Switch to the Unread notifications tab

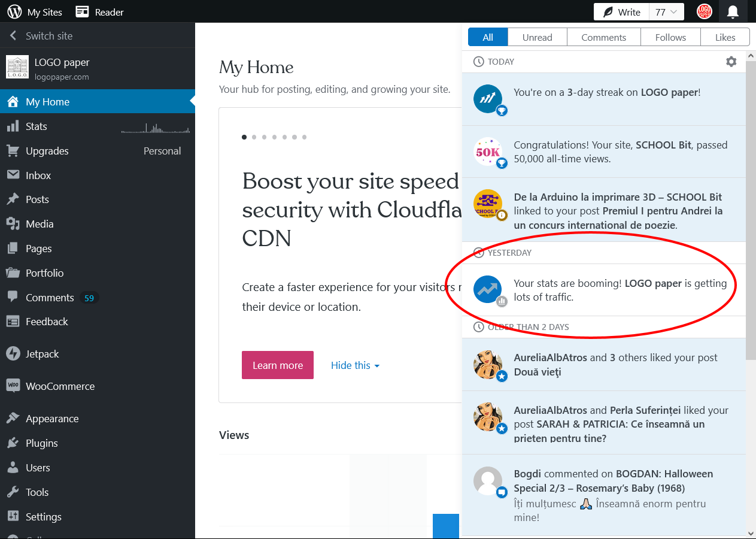coord(537,37)
